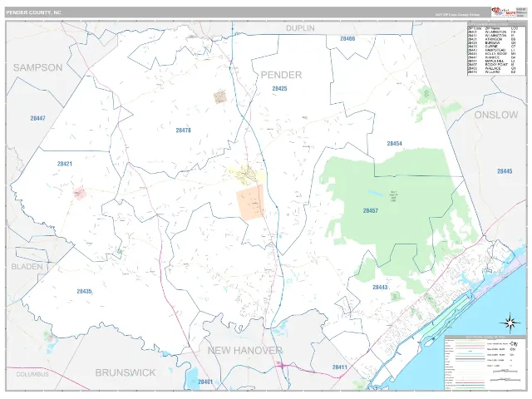Select the "COLUMBUS" county label
Image resolution: width=532 pixels, height=399 pixels.
point(32,374)
